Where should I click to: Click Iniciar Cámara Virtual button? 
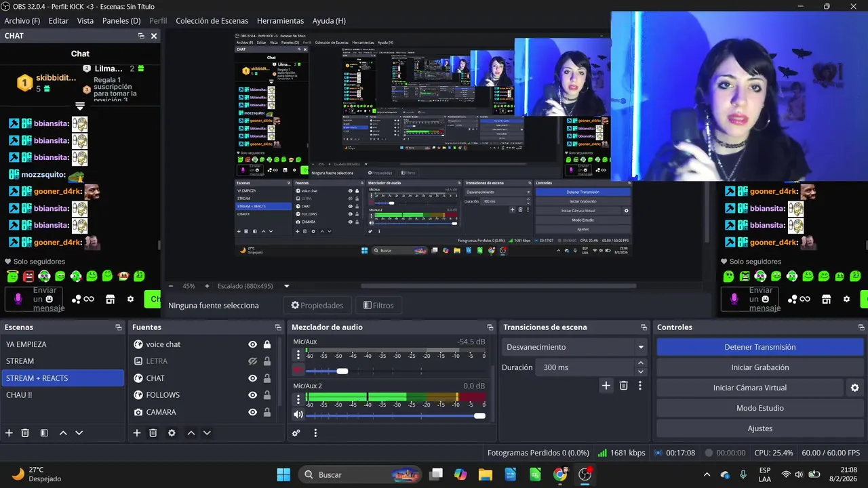point(750,388)
